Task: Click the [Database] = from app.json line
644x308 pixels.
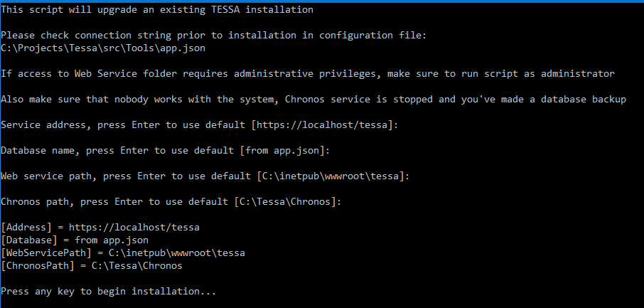Action: coord(75,240)
